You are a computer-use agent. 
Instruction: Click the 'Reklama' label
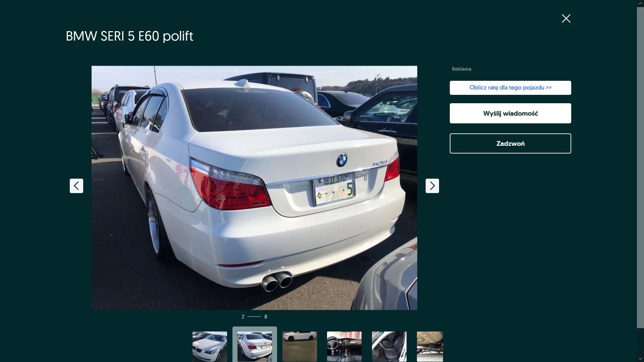click(462, 69)
